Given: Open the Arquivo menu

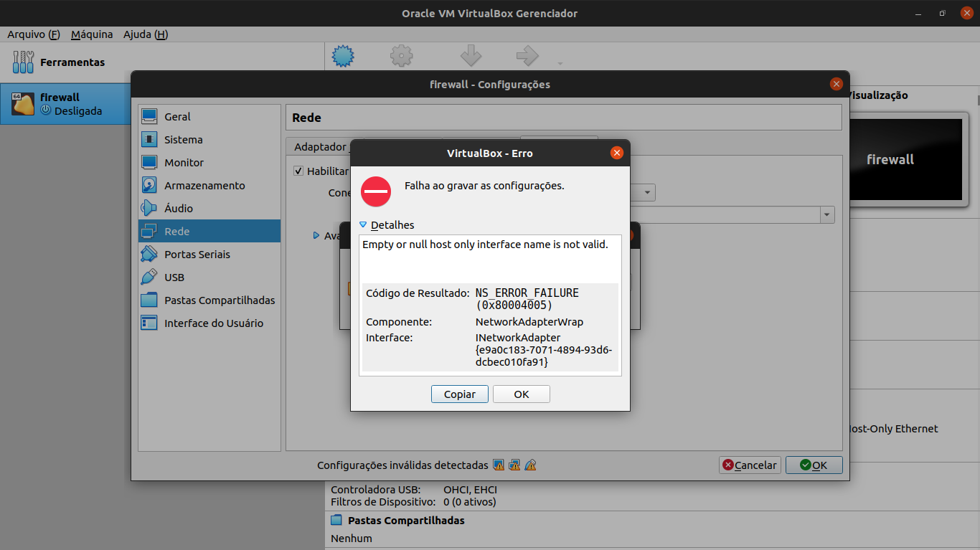Looking at the screenshot, I should (x=34, y=34).
